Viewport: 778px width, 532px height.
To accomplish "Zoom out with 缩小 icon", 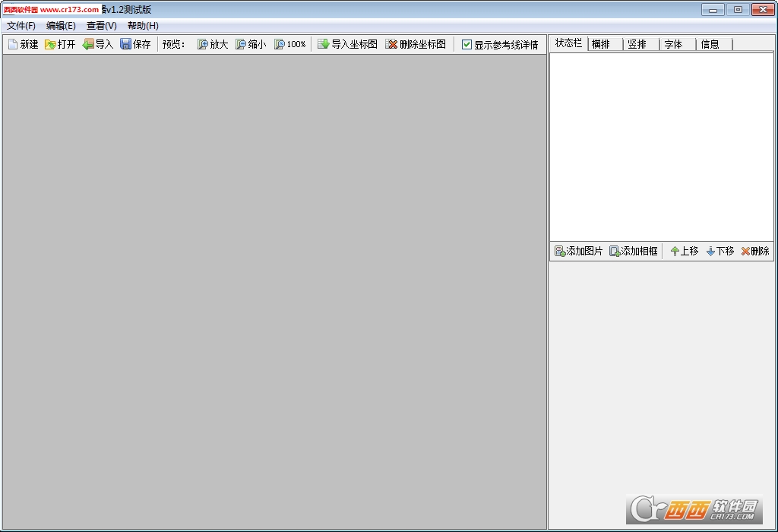I will coord(241,45).
